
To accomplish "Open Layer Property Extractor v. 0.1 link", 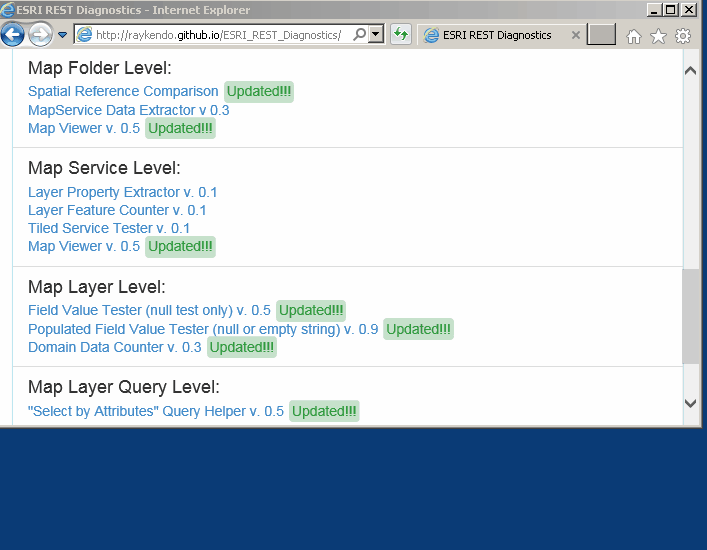I will [x=122, y=192].
